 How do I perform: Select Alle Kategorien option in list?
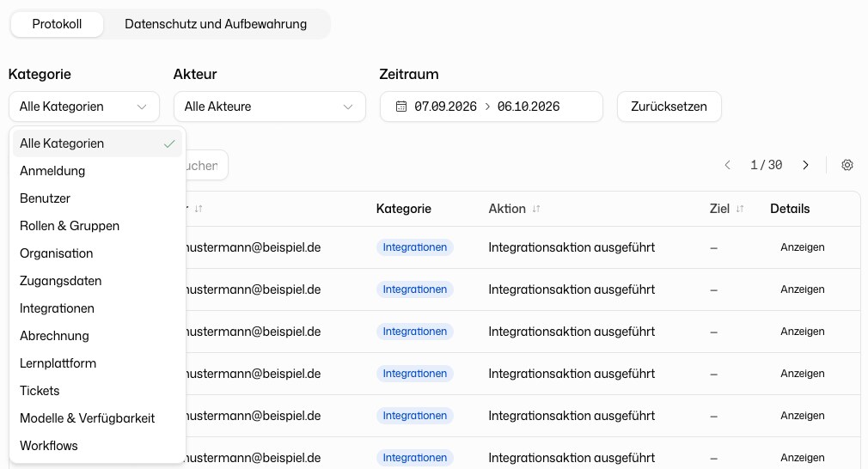pos(97,143)
